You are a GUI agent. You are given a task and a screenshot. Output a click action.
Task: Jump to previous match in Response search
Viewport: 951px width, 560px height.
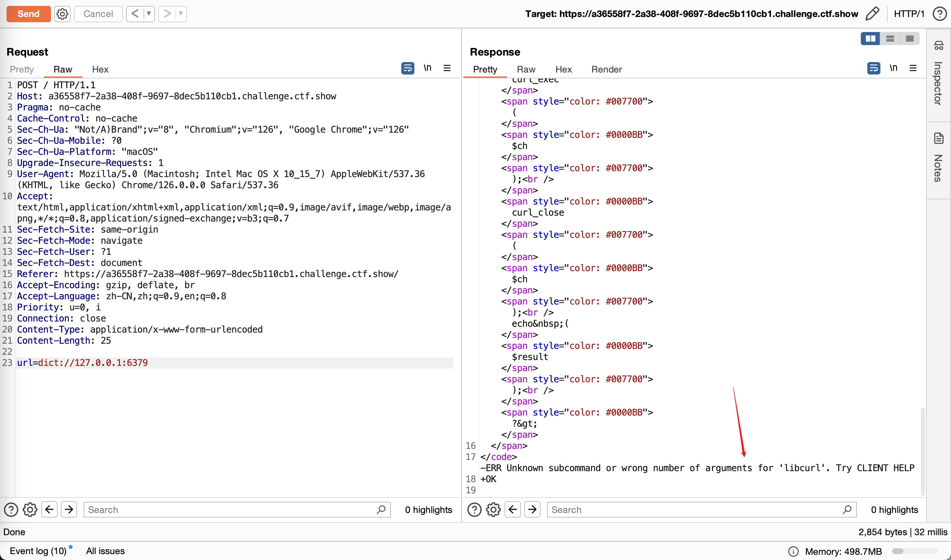513,510
